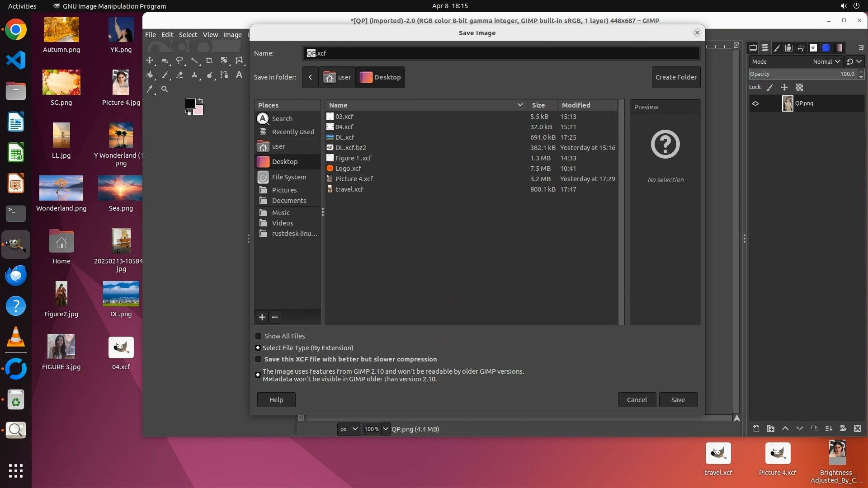Select the Bucket Fill tool

pyautogui.click(x=150, y=75)
